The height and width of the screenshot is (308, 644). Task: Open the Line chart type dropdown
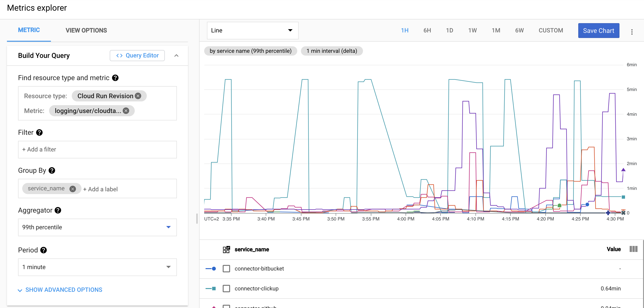point(253,31)
